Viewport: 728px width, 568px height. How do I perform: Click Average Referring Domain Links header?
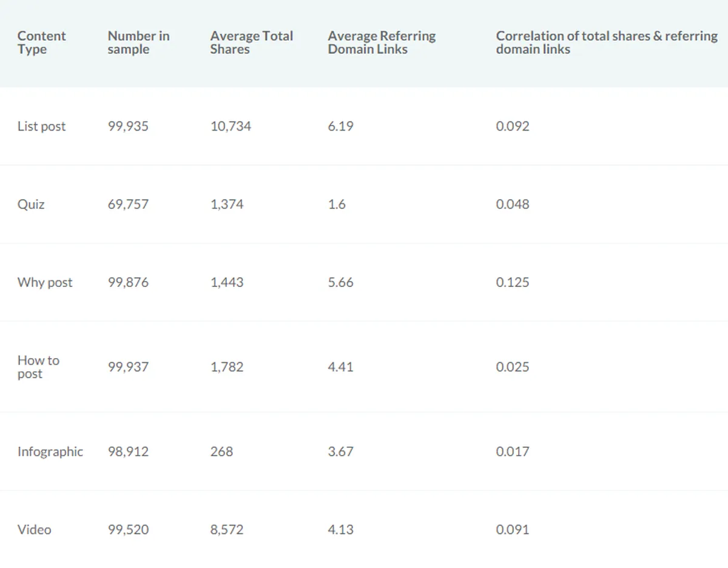382,42
